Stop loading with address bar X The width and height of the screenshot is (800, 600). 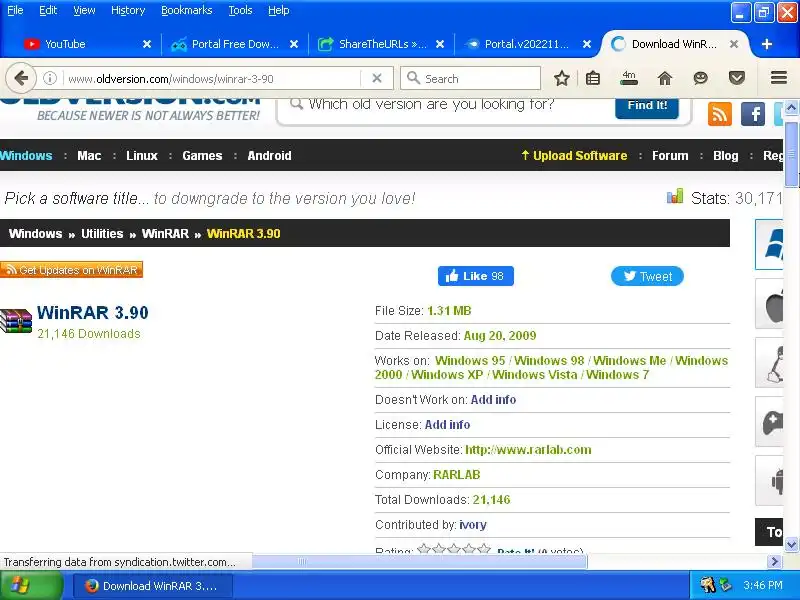377,79
